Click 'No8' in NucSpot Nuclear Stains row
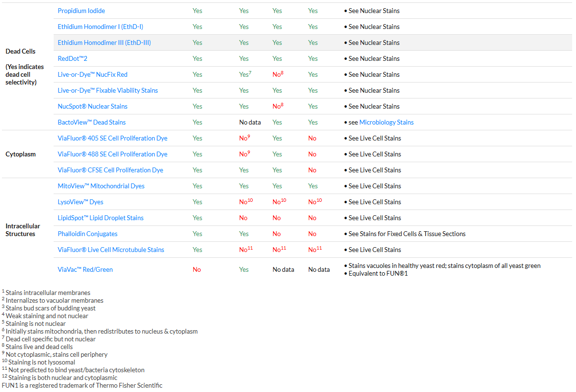This screenshot has height=392, width=576. (278, 106)
